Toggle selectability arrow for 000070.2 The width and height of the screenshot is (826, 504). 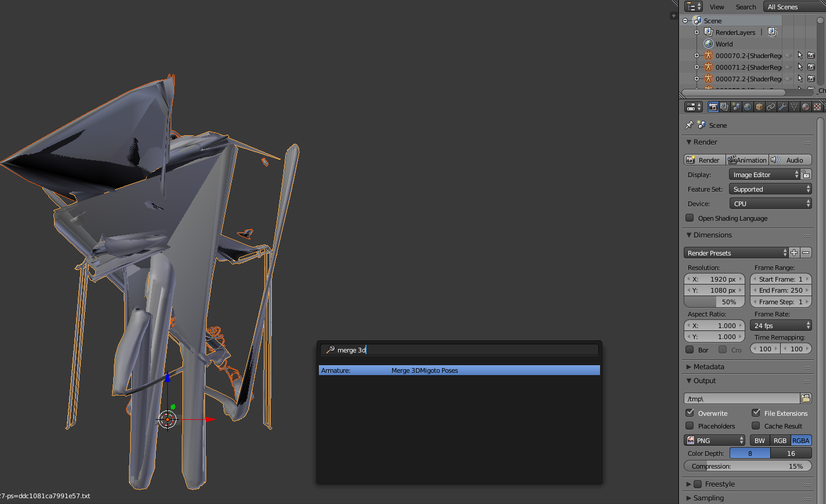tap(800, 56)
